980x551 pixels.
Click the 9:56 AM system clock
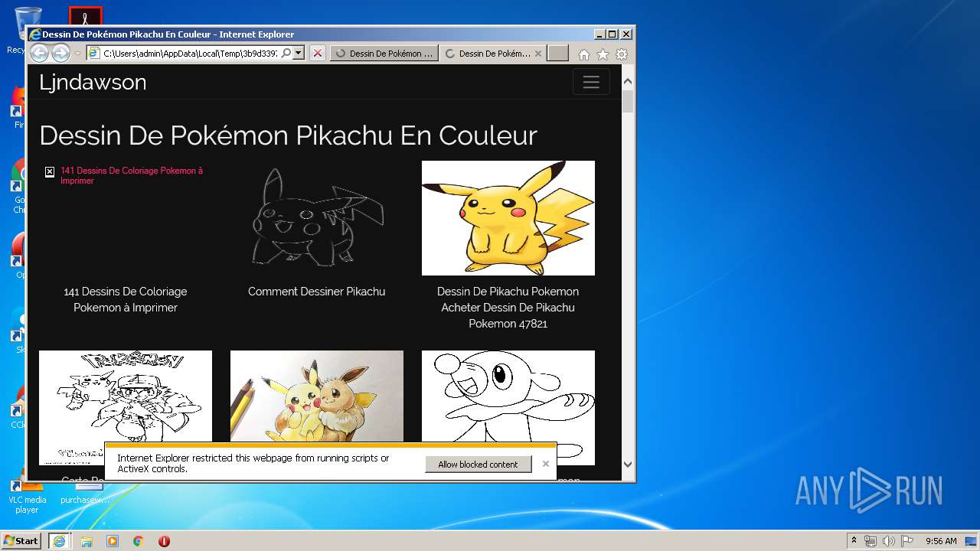tap(941, 541)
